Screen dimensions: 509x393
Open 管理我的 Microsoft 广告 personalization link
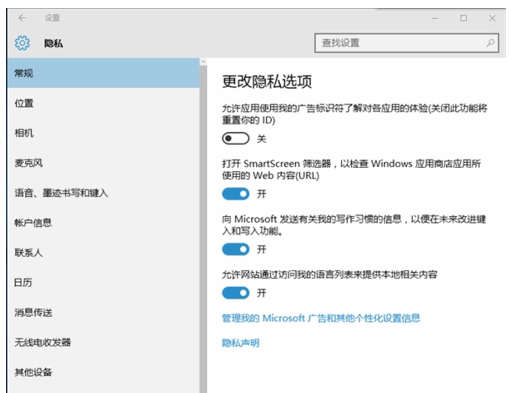point(321,318)
